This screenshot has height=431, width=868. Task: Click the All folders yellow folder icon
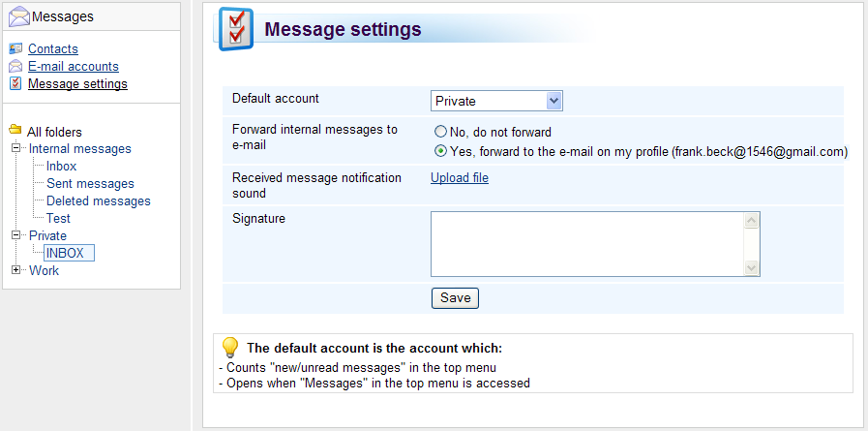pos(15,130)
